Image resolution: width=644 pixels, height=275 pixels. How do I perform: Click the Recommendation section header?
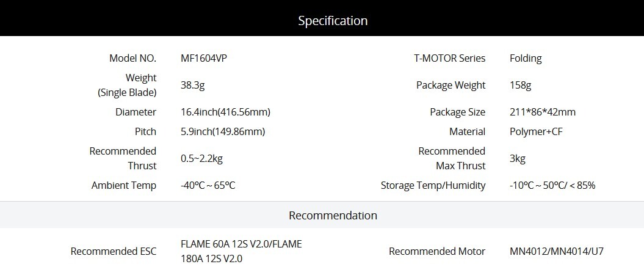point(322,215)
